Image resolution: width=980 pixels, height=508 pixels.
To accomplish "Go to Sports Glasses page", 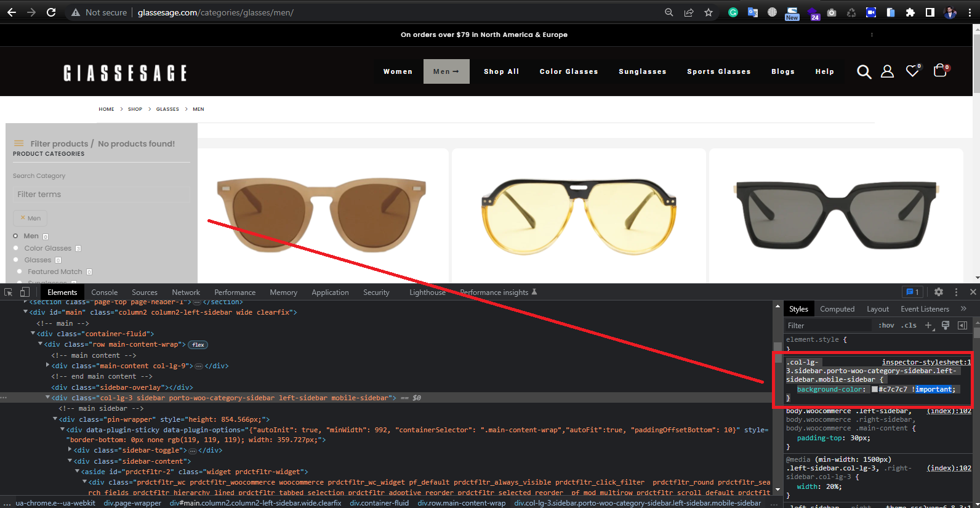I will (x=719, y=71).
